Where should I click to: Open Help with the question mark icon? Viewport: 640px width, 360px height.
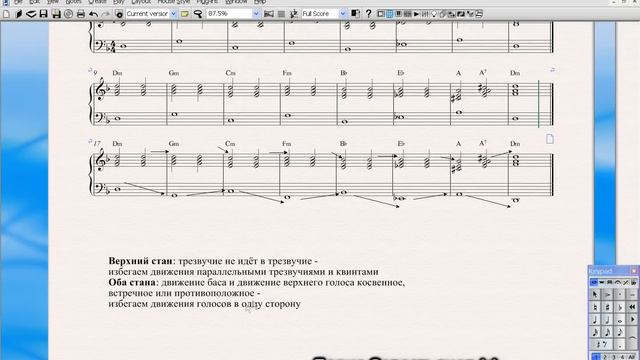[369, 14]
